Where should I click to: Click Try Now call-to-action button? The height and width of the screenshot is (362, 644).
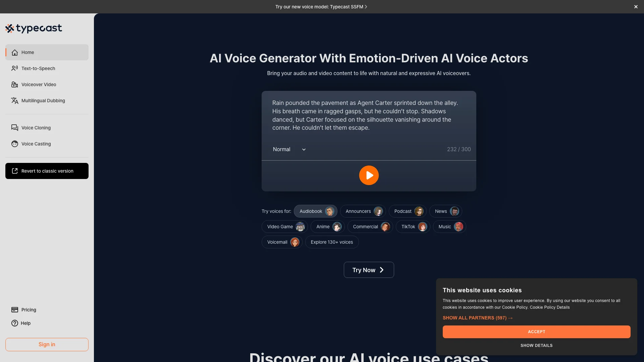click(368, 269)
